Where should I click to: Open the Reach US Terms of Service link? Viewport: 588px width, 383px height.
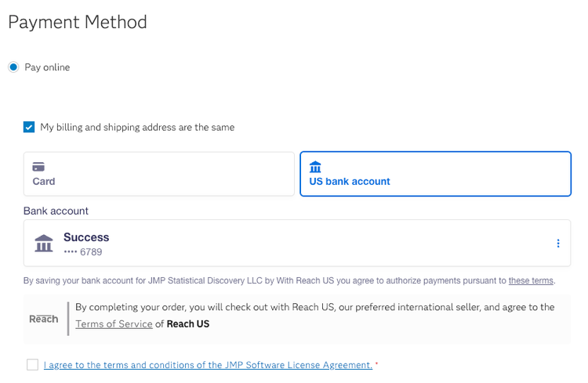pyautogui.click(x=114, y=323)
